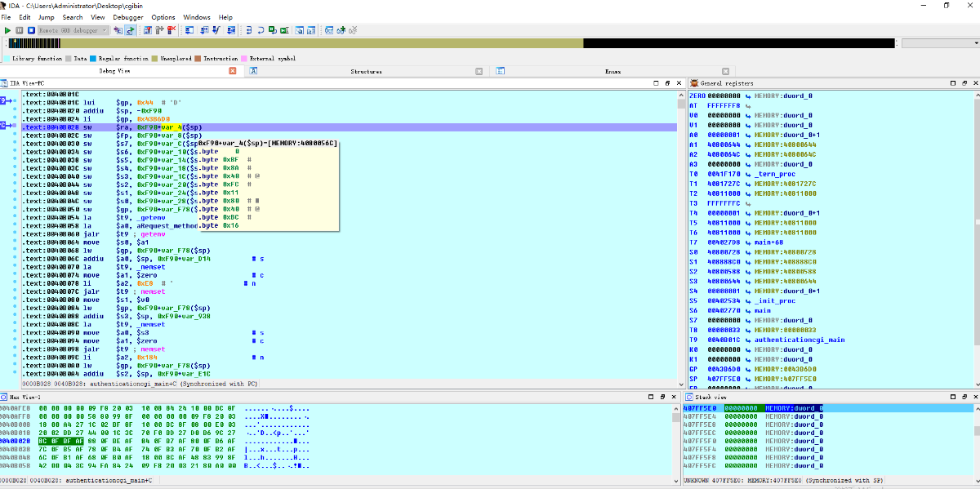Switch to the Debug View tab
Image resolution: width=980 pixels, height=489 pixels.
[x=114, y=71]
